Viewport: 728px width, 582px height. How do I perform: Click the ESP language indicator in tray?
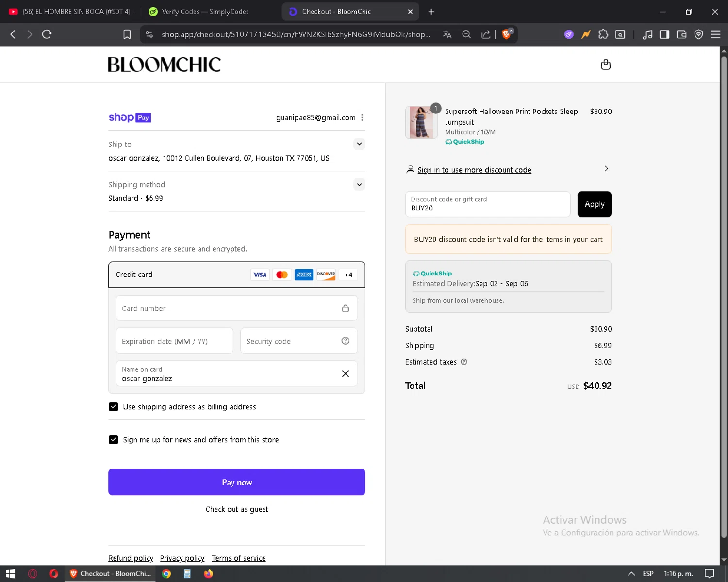click(x=648, y=574)
